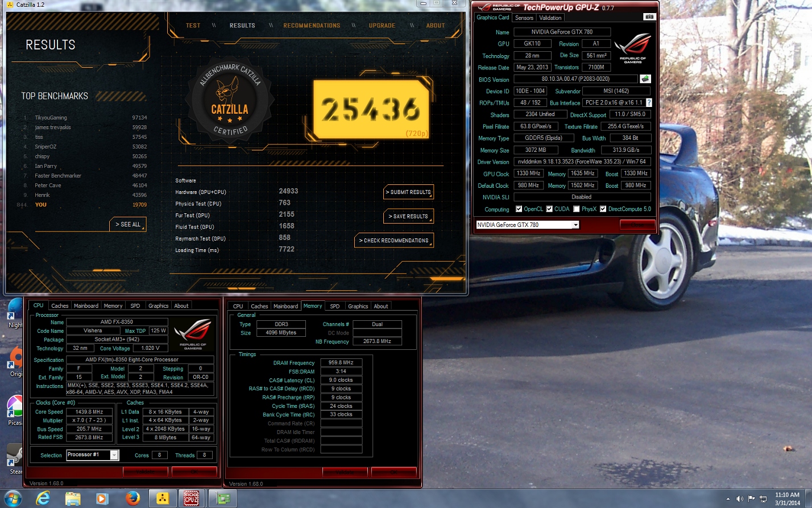Click the DRAM Frequency 959.8 MHz field
812x508 pixels.
[x=341, y=362]
